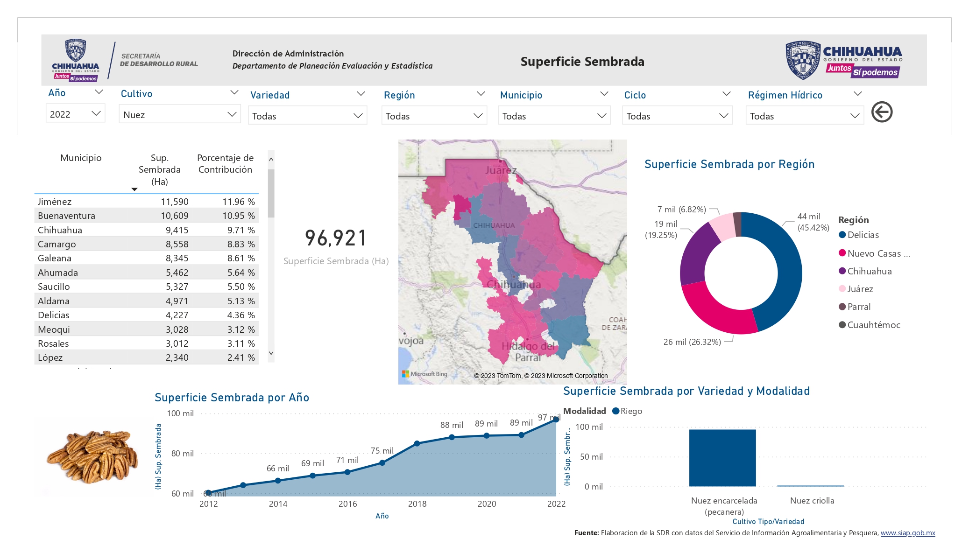The image size is (969, 560).
Task: Click the Municipio column header
Action: (81, 158)
